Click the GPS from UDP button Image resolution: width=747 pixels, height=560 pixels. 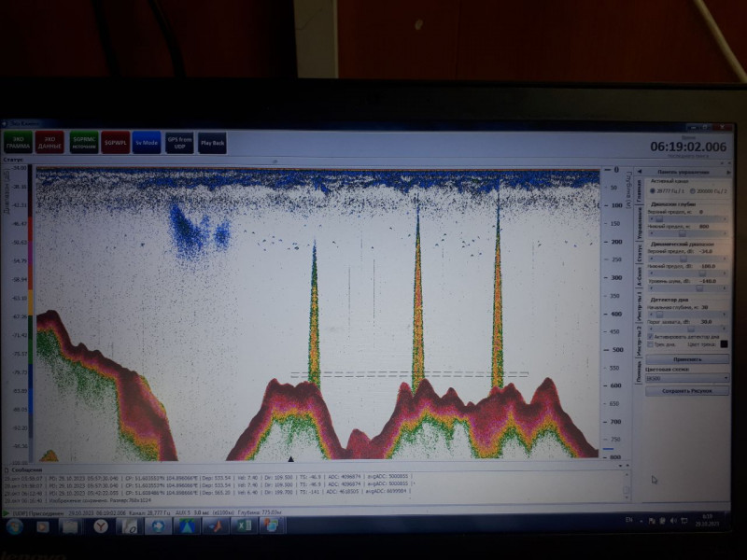178,143
